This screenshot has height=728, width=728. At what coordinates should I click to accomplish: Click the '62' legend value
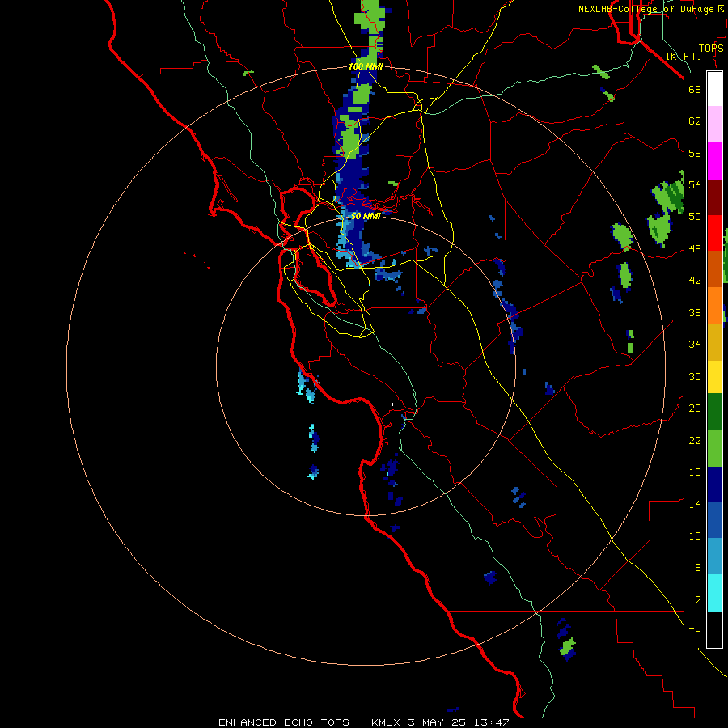click(x=695, y=121)
